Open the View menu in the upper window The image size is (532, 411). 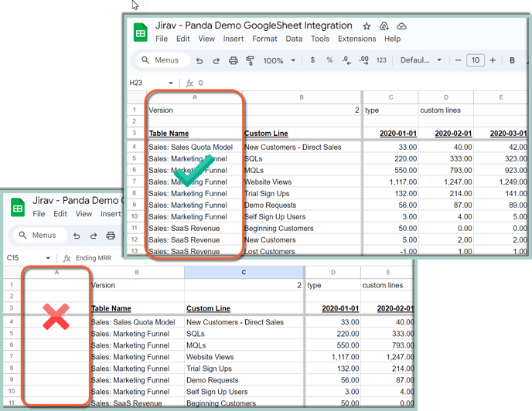(206, 39)
